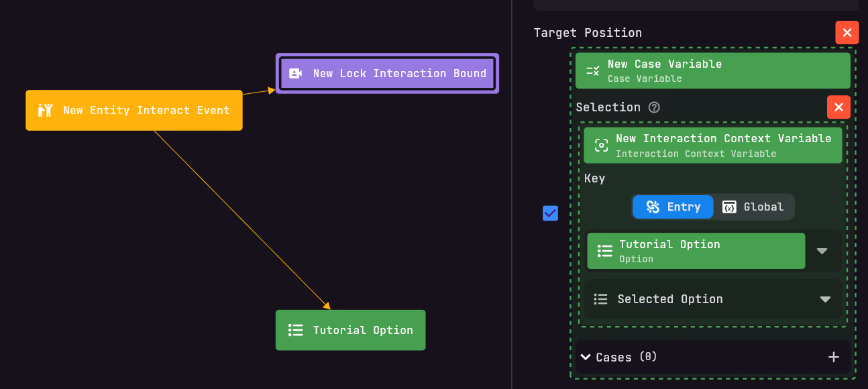
Task: Collapse the Cases (0) section chevron
Action: (586, 357)
